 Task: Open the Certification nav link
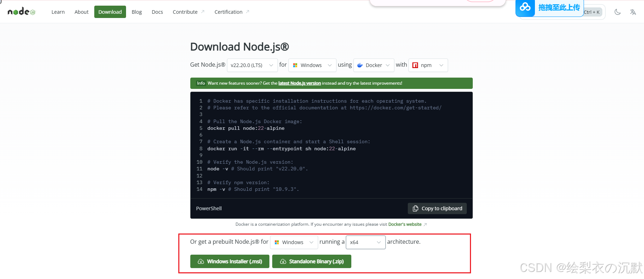[232, 12]
